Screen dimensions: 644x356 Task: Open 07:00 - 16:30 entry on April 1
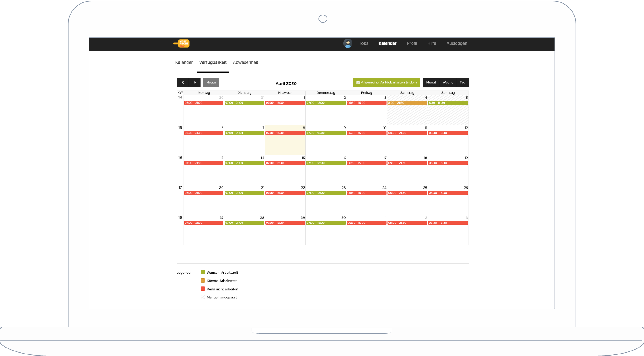coord(285,103)
